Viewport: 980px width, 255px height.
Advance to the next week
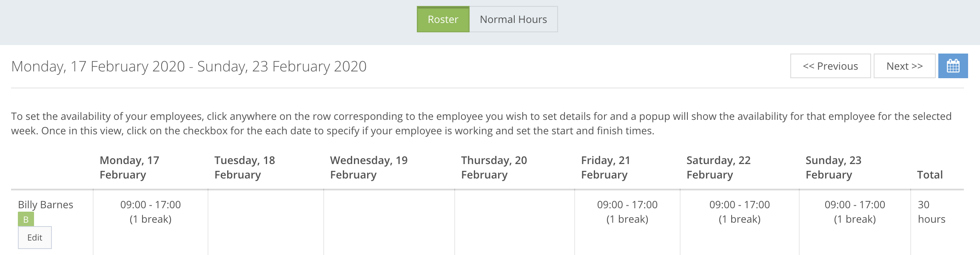tap(904, 66)
